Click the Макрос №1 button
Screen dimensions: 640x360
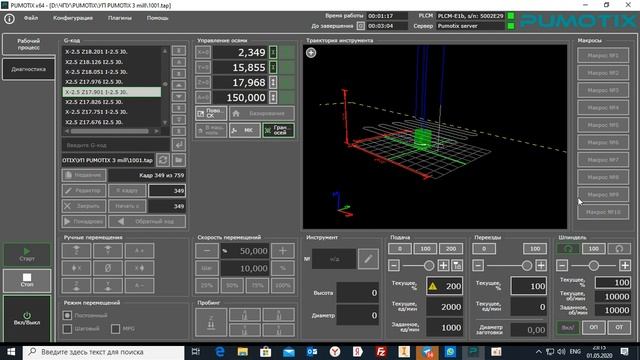603,56
